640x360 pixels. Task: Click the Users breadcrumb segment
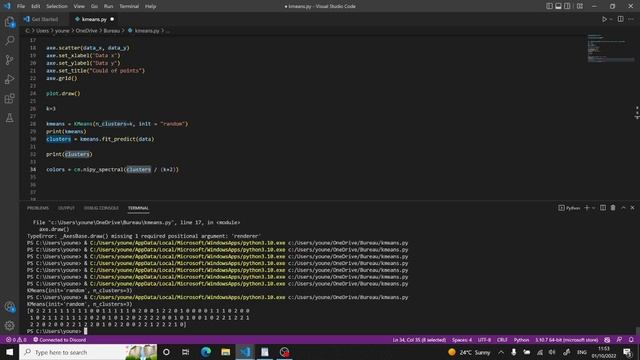click(42, 31)
